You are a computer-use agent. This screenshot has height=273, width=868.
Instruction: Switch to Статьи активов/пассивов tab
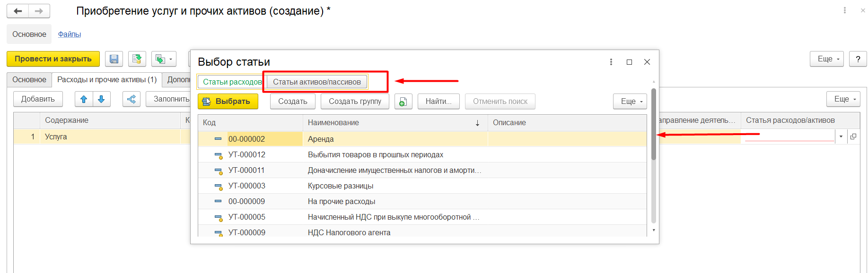317,82
